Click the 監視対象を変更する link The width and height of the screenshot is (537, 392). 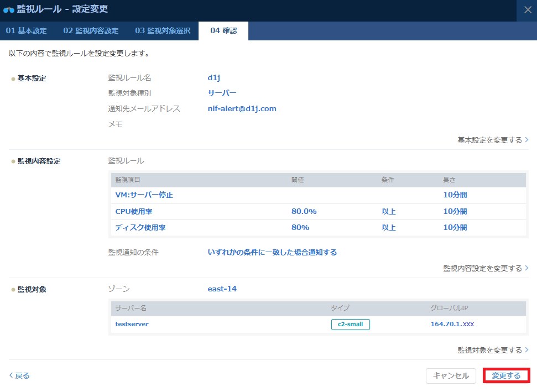pyautogui.click(x=493, y=350)
